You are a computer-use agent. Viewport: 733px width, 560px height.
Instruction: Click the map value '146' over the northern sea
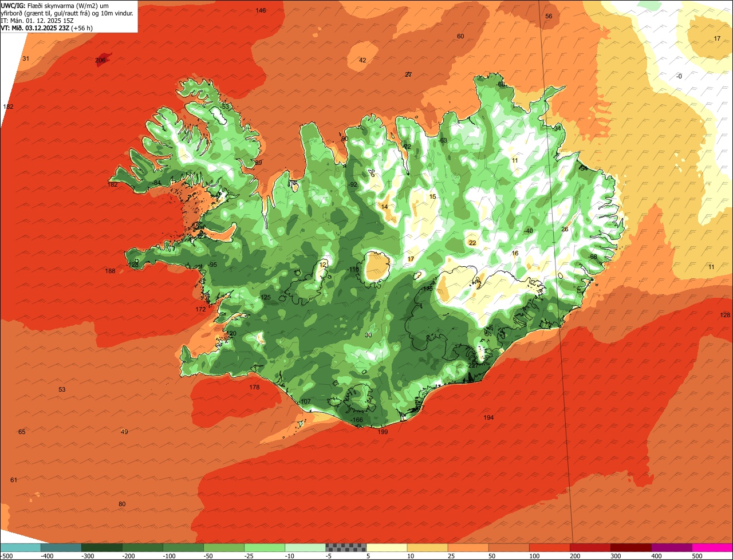pos(261,10)
